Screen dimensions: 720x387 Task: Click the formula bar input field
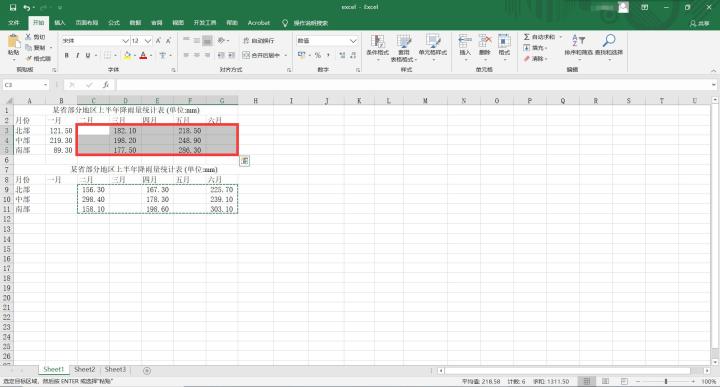pos(413,85)
